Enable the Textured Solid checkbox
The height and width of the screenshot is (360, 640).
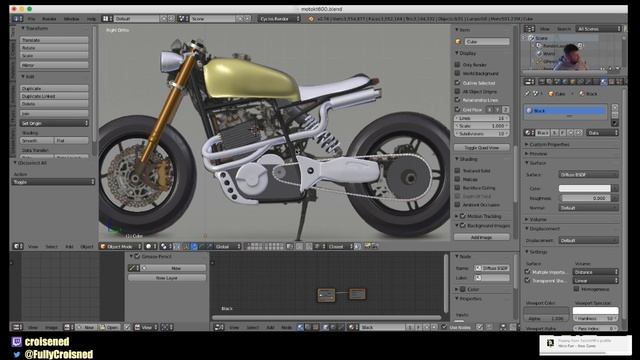pyautogui.click(x=458, y=171)
